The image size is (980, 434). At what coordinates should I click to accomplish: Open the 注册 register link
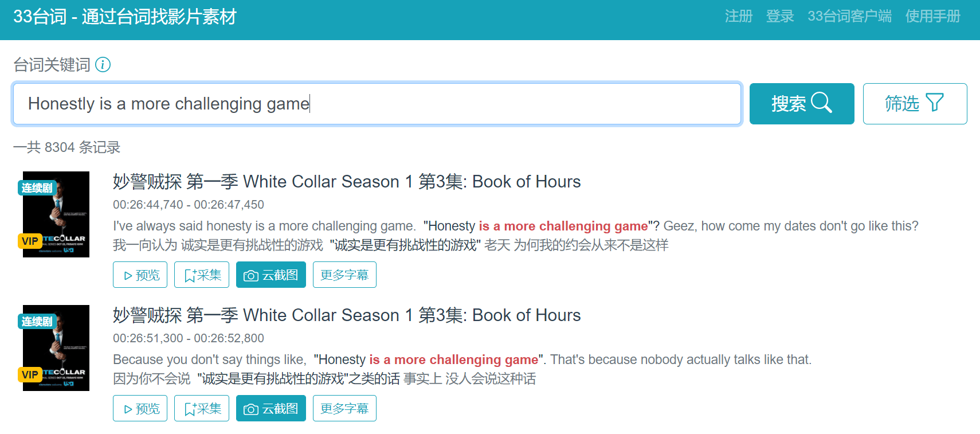[738, 16]
